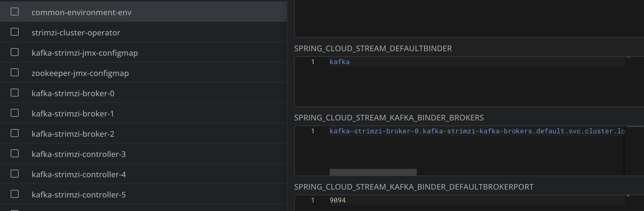644x211 pixels.
Task: Tick the kafka-strimzi-jmx-configmap checkbox
Action: pyautogui.click(x=15, y=52)
